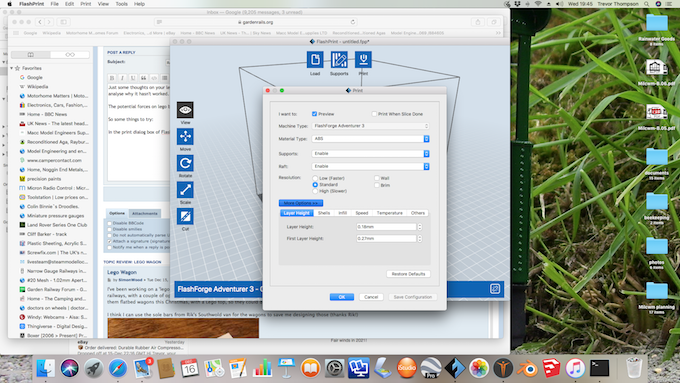Click the expand icon on the FlashForge status bar
This screenshot has width=680, height=383.
495,289
